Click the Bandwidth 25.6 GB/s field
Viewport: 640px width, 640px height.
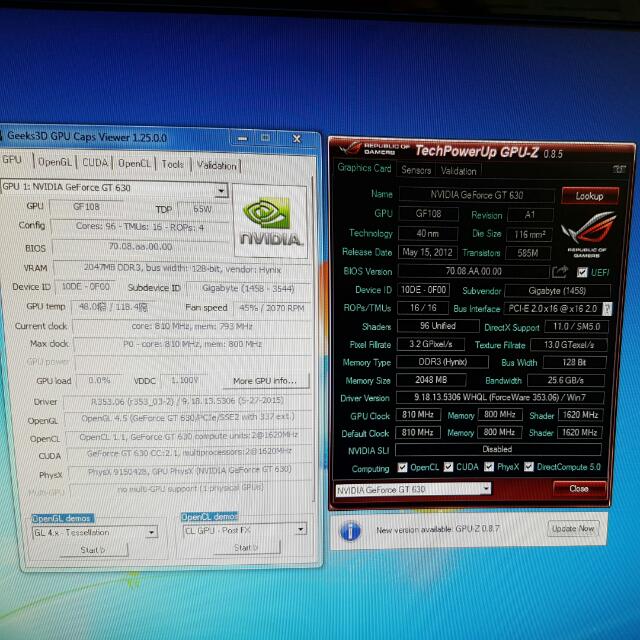[x=565, y=380]
